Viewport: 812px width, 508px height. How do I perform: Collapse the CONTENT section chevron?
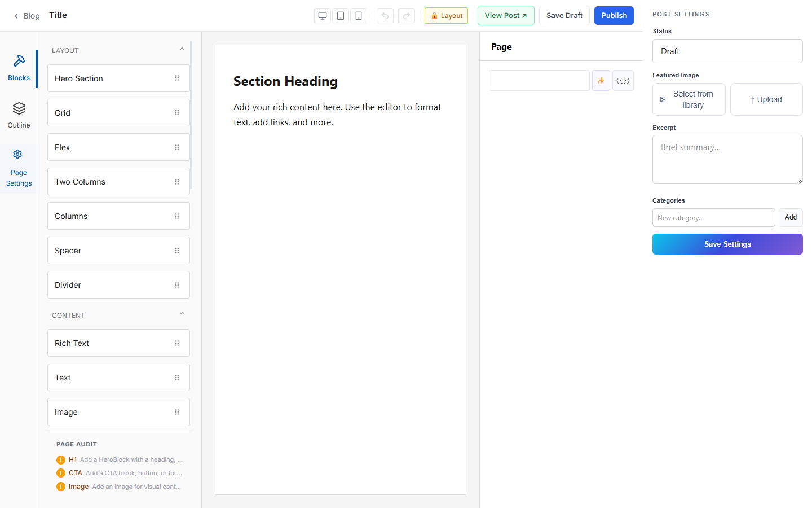[x=182, y=314]
